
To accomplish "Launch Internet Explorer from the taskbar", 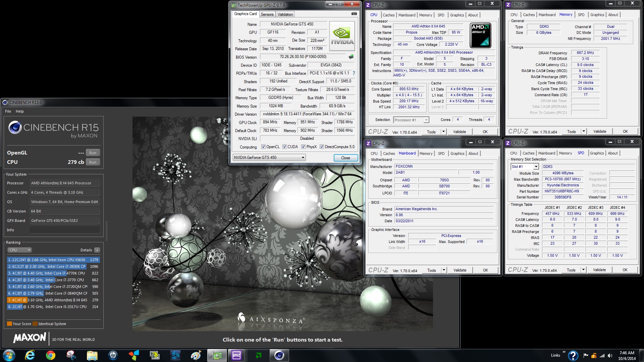I will click(30, 355).
